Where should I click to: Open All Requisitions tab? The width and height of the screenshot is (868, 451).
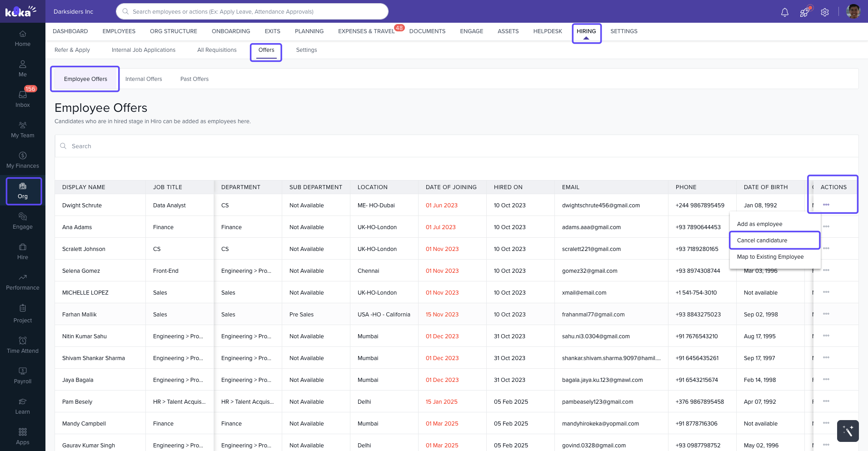tap(217, 50)
